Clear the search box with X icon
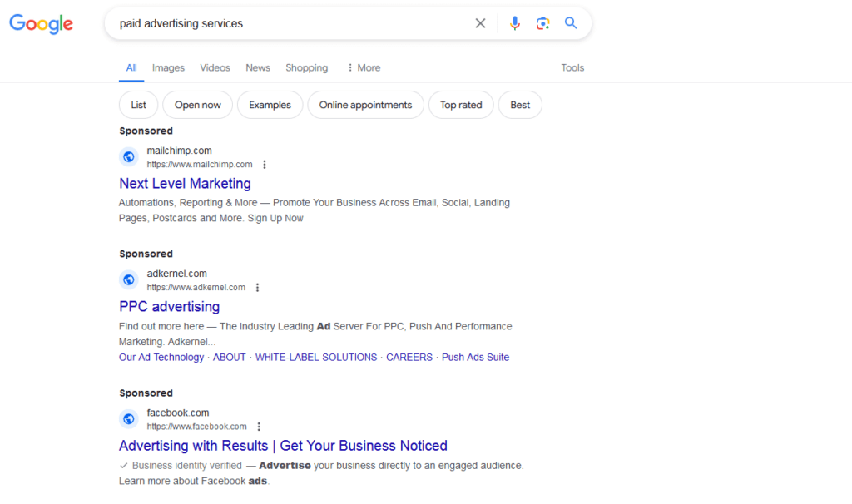 (480, 23)
